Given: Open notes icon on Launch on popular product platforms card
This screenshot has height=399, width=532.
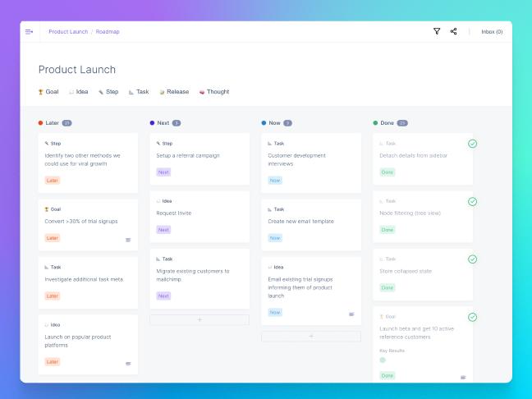Looking at the screenshot, I should coord(128,364).
